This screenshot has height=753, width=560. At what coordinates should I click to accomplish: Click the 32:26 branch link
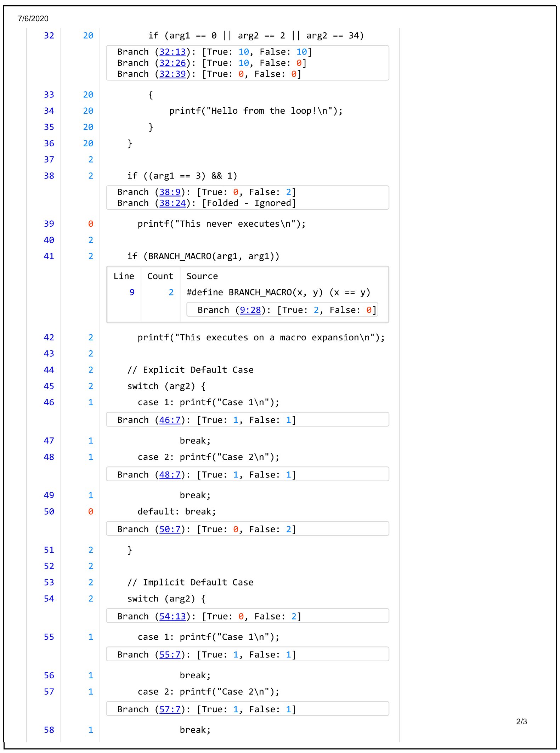click(172, 63)
